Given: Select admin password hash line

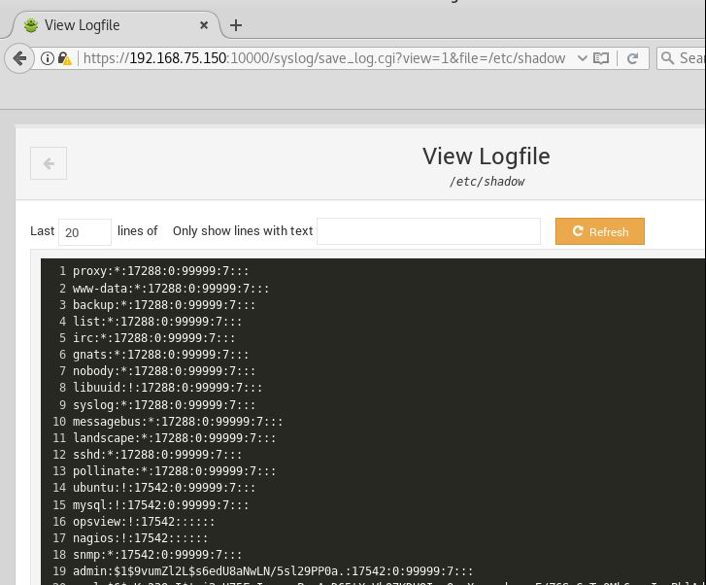Looking at the screenshot, I should tap(273, 571).
